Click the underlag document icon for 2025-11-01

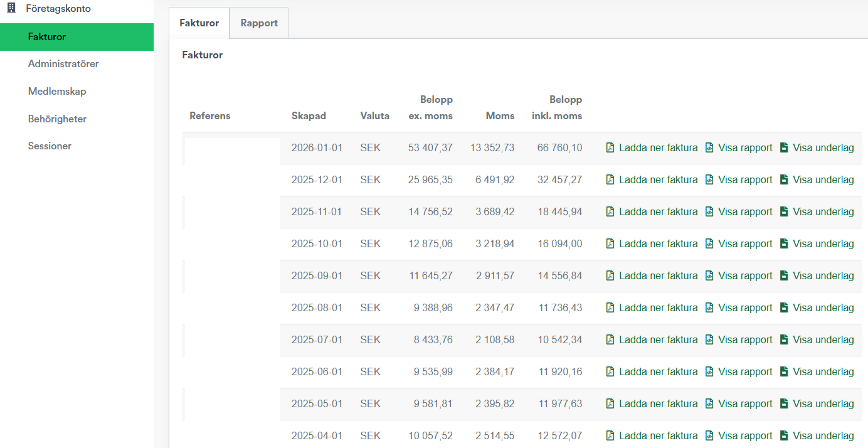[783, 212]
